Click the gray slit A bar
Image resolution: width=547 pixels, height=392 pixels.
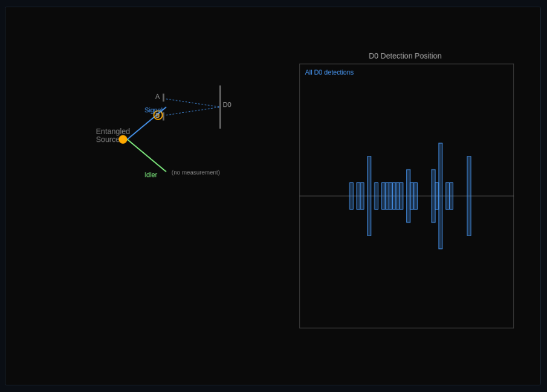(x=163, y=97)
